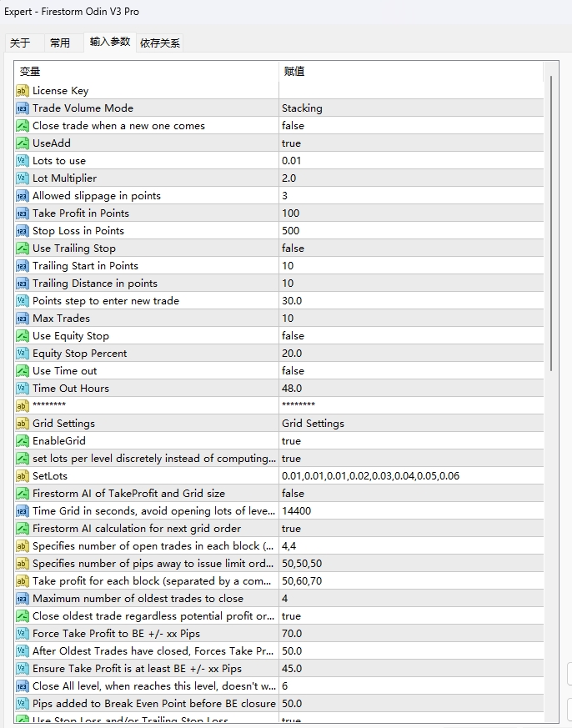Screen dimensions: 572x728
Task: Select the Take Profit in Points value 100
Action: (x=411, y=213)
